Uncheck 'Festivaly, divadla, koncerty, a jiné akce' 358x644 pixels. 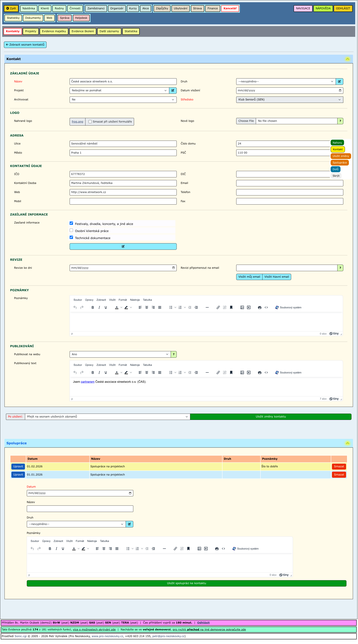click(71, 223)
